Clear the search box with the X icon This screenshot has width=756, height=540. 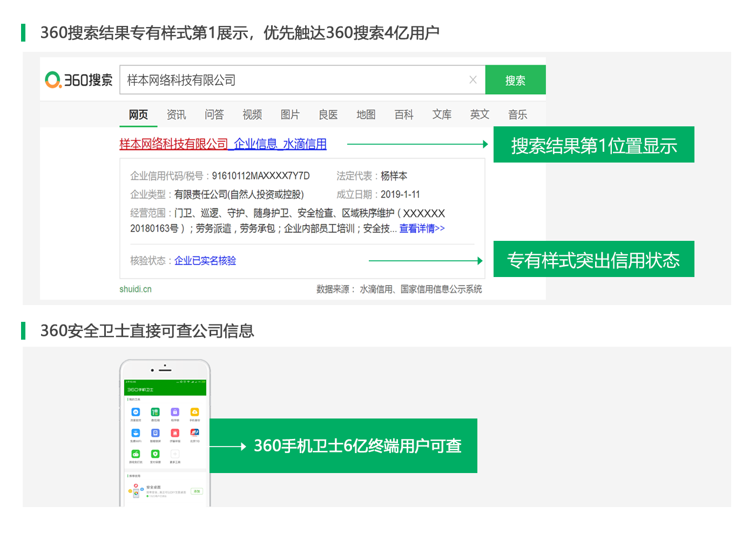click(x=473, y=80)
